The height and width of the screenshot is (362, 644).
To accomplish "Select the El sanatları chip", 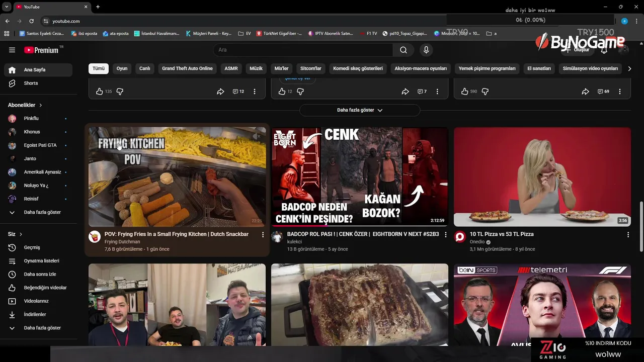I will coord(539,68).
